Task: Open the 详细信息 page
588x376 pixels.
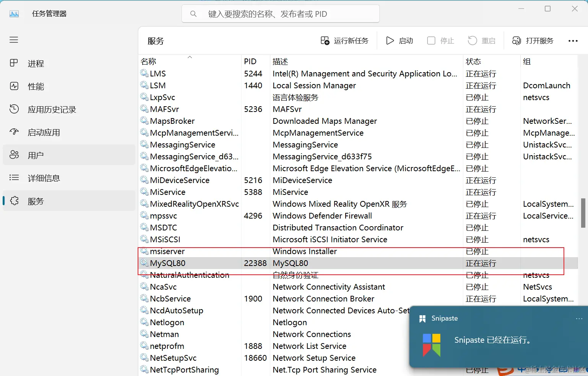Action: click(x=69, y=178)
